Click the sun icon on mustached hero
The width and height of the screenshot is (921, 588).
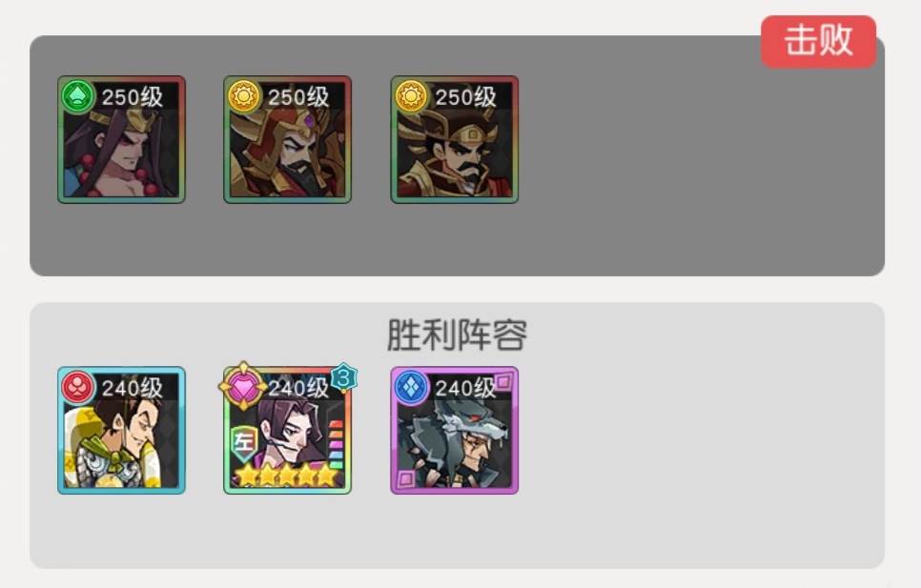411,95
